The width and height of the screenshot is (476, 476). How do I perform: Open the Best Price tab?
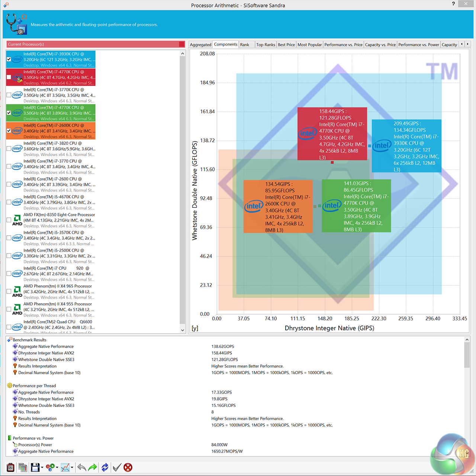tap(286, 45)
